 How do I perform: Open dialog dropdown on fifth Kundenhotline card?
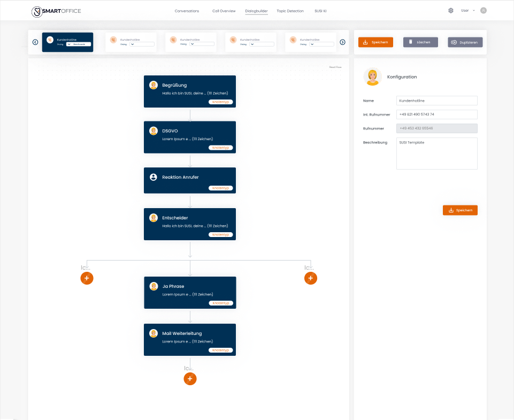coord(322,44)
